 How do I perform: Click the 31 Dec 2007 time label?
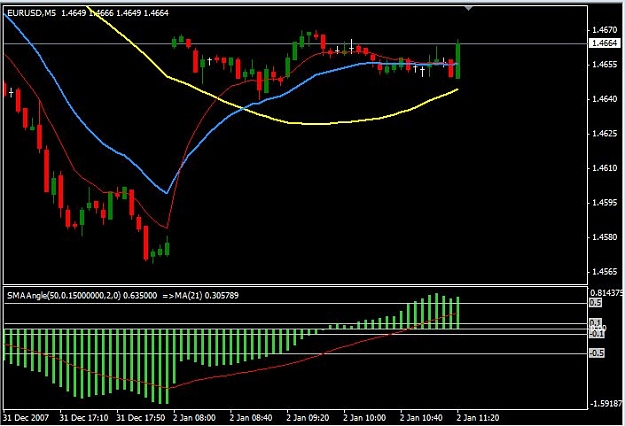click(x=26, y=418)
